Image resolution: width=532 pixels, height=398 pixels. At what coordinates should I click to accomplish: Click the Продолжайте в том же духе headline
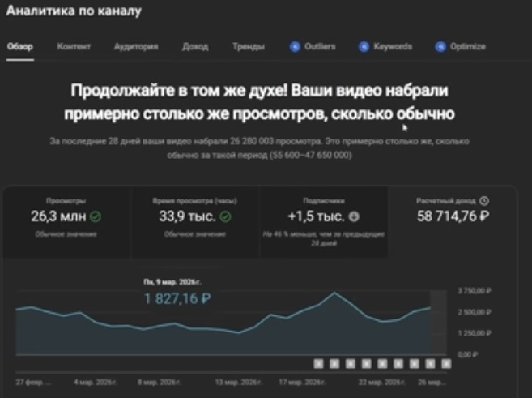click(x=259, y=102)
